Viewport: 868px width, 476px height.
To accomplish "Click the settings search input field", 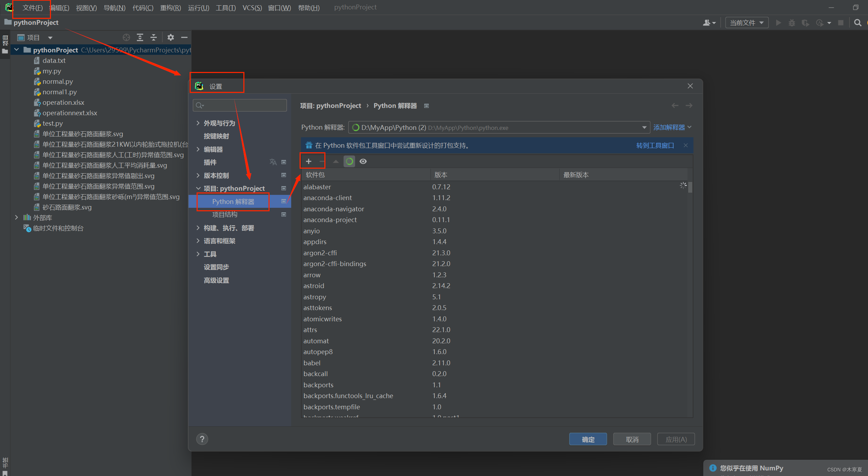I will coord(240,105).
